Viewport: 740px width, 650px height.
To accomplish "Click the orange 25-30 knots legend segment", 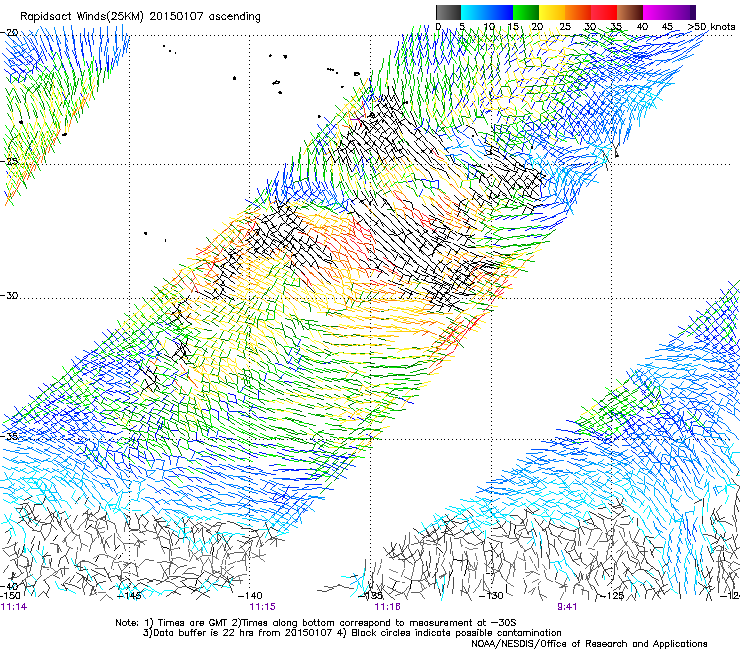I will pos(578,12).
